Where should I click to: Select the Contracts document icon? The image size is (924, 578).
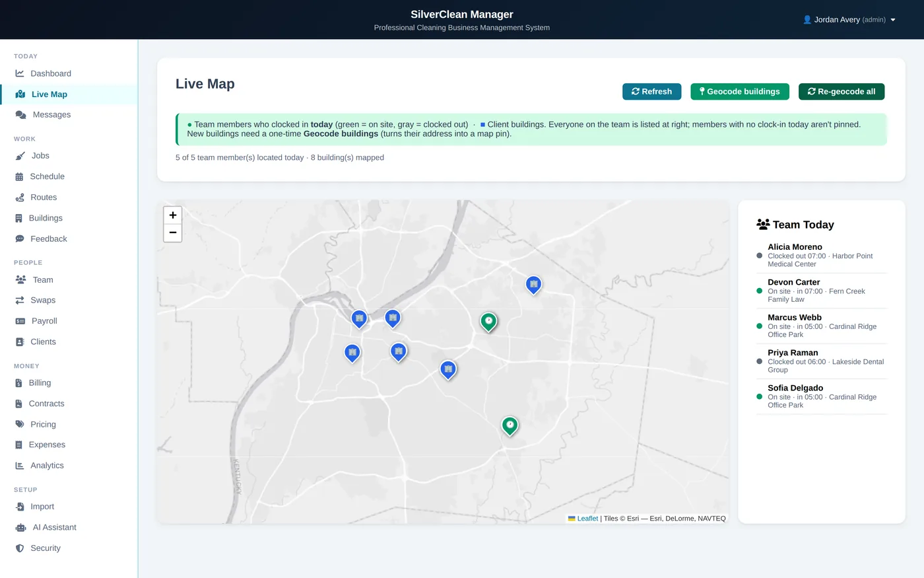click(18, 404)
